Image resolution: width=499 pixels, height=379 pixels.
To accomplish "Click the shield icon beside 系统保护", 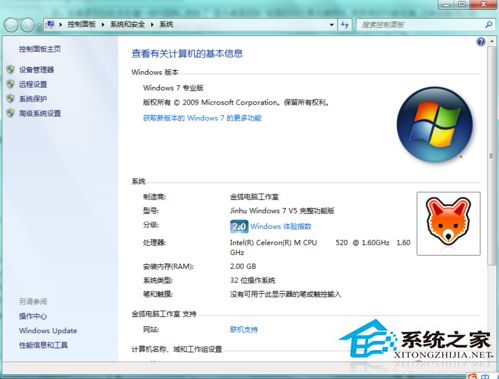I will tap(11, 99).
